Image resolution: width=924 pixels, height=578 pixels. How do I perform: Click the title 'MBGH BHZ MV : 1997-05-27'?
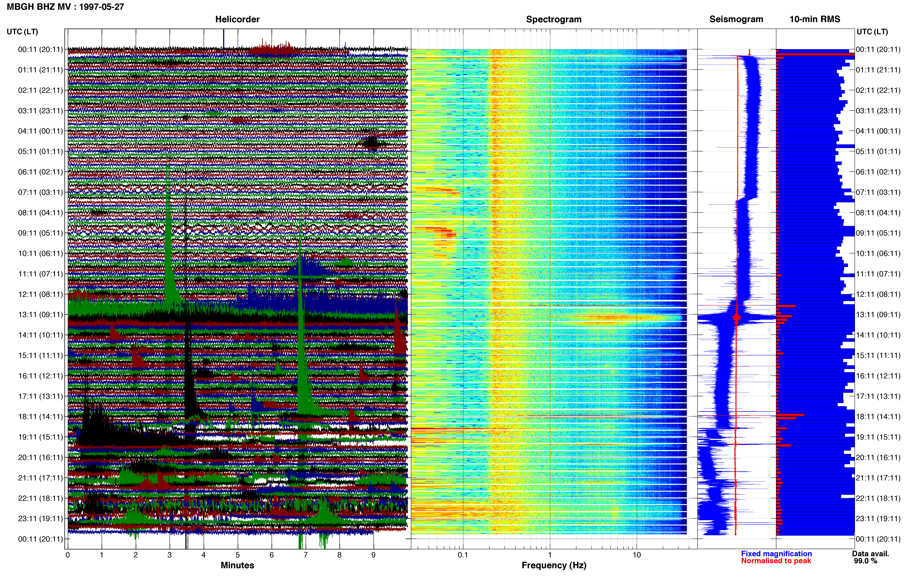[65, 7]
